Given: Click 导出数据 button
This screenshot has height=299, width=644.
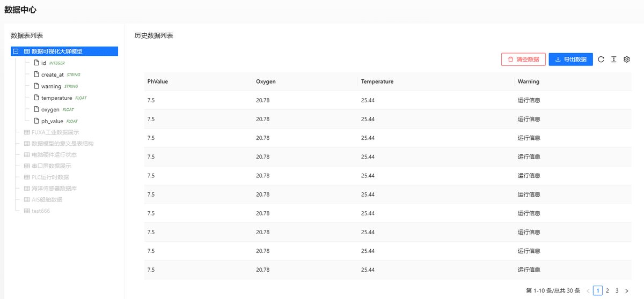Looking at the screenshot, I should point(570,59).
